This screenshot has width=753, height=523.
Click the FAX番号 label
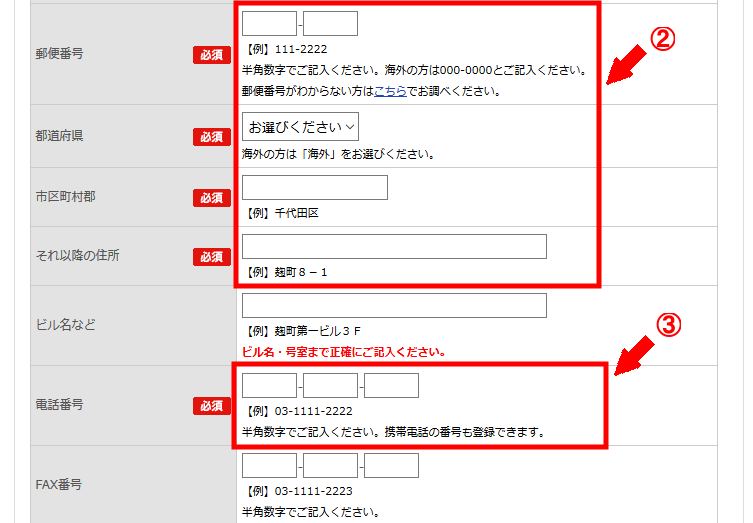coord(59,485)
